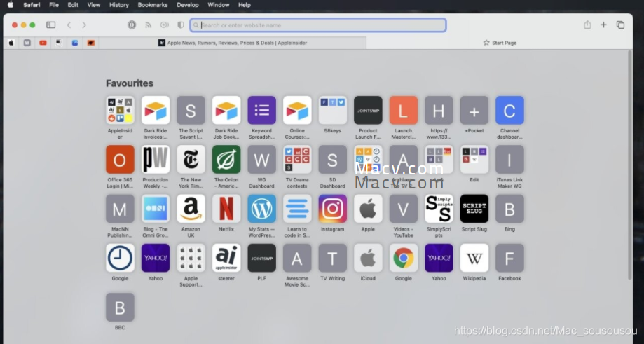Open the History menu
Image resolution: width=644 pixels, height=344 pixels.
119,5
